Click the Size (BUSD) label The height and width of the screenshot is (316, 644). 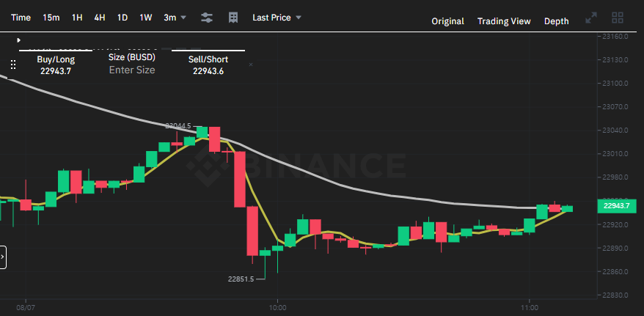coord(132,57)
